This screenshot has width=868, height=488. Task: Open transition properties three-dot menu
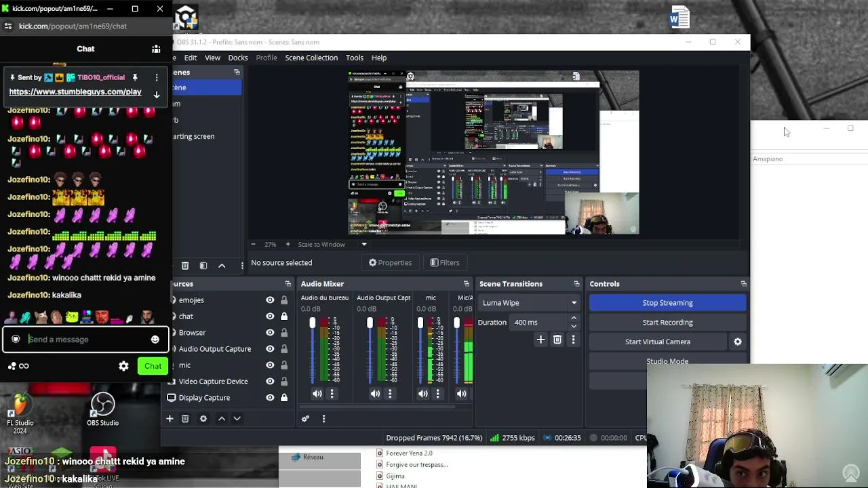pyautogui.click(x=573, y=340)
